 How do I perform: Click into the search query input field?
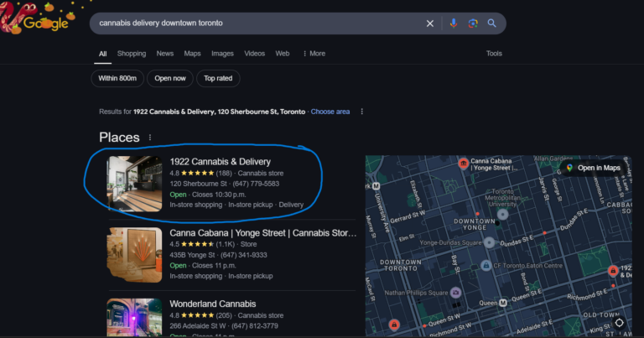259,23
